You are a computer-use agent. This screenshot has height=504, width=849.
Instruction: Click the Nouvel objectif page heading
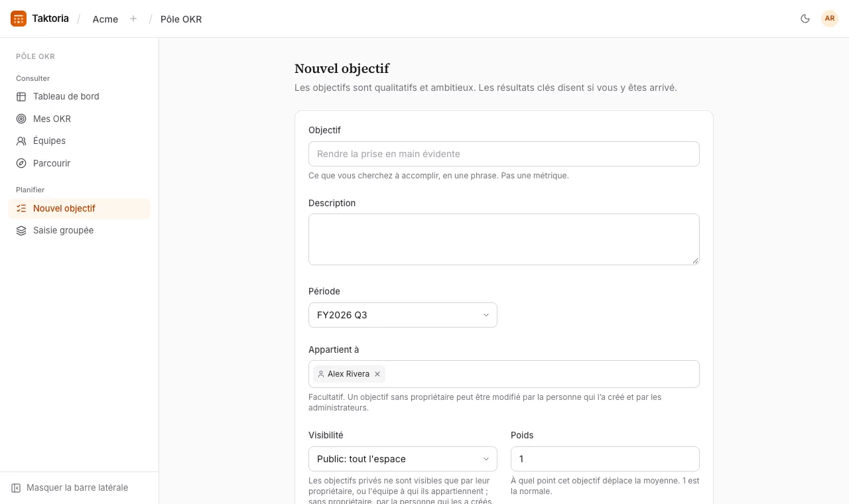click(342, 68)
